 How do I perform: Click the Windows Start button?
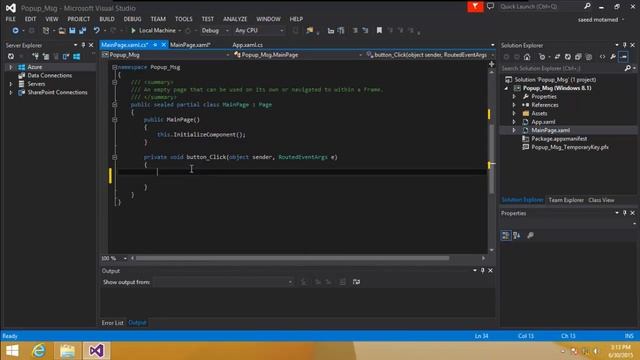click(x=12, y=351)
